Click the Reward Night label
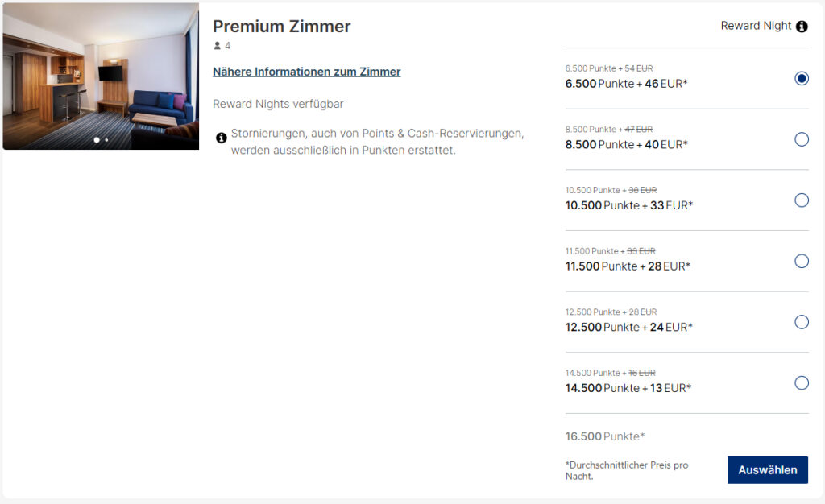Image resolution: width=825 pixels, height=504 pixels. coord(756,26)
